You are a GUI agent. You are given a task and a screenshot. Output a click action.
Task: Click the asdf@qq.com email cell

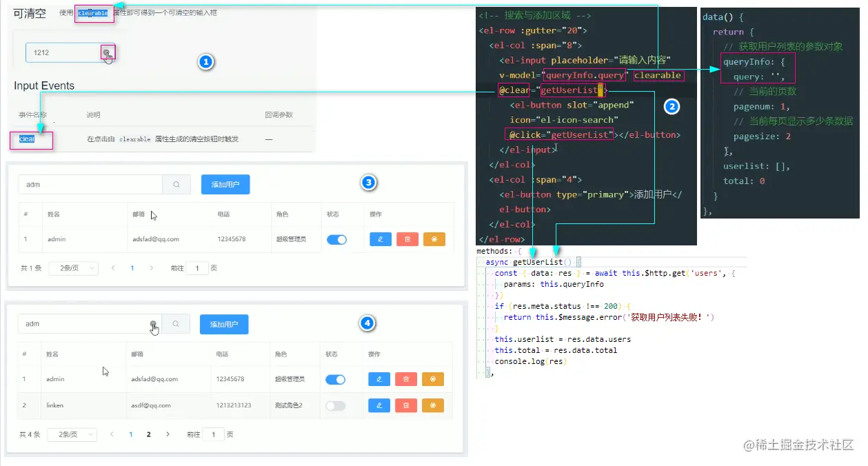pos(151,405)
